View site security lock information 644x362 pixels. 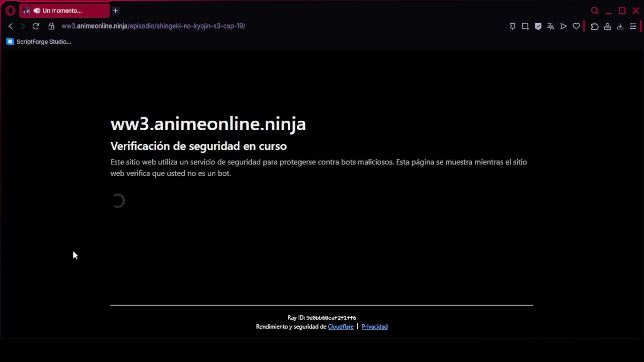(51, 26)
